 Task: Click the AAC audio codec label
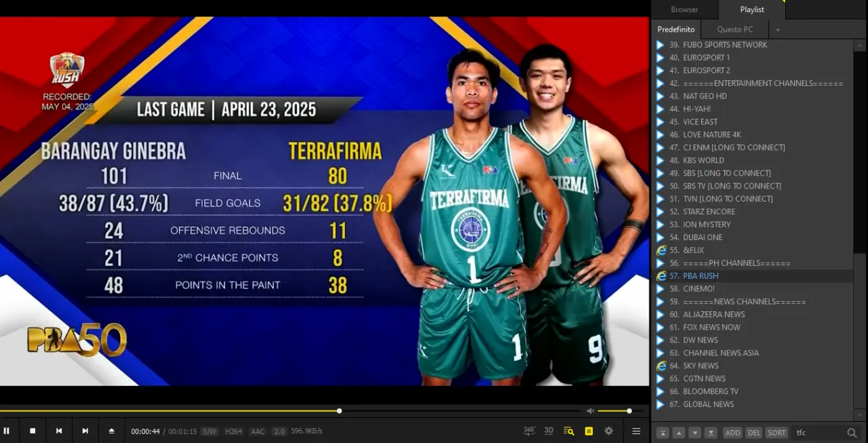pyautogui.click(x=258, y=431)
